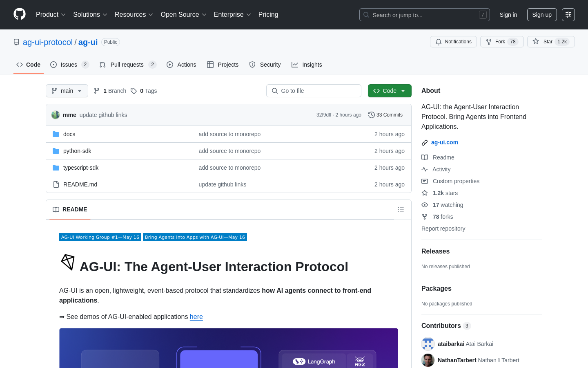The image size is (588, 368).
Task: View the 33 Commits history
Action: [385, 115]
